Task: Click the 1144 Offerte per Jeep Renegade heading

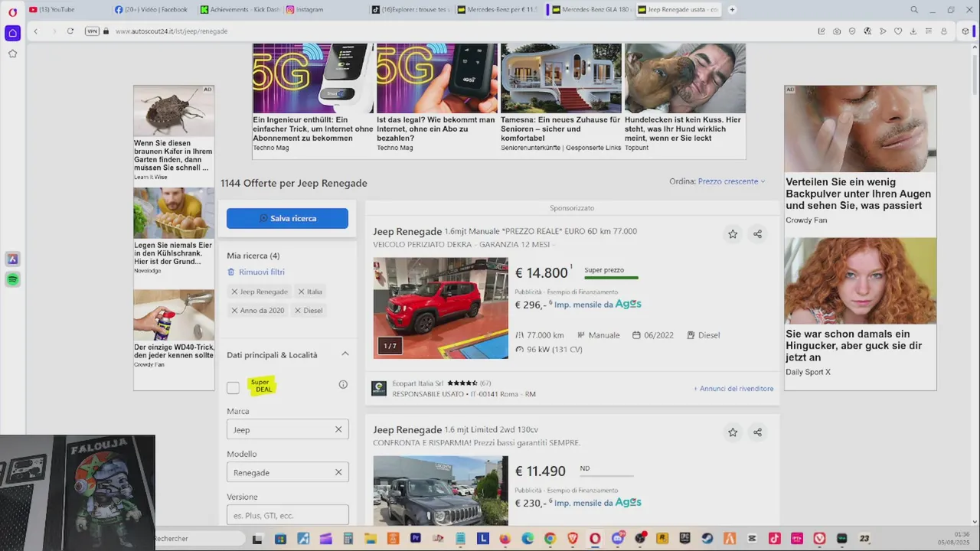Action: coord(294,183)
